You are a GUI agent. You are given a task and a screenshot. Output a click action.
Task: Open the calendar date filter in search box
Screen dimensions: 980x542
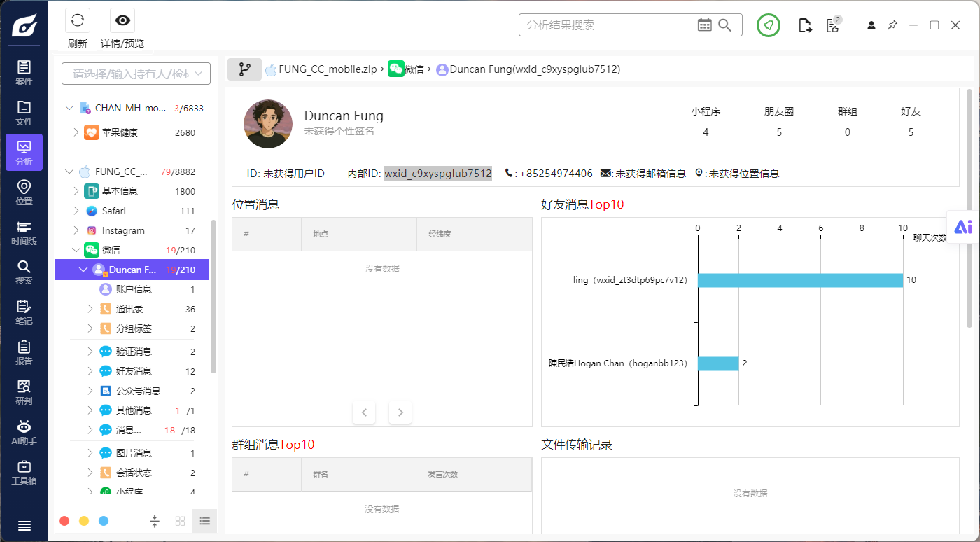[x=705, y=25]
